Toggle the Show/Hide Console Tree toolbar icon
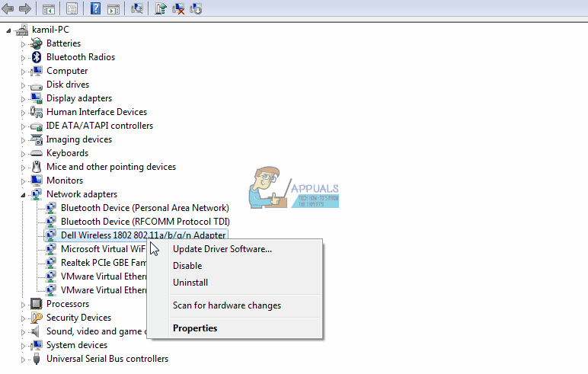The height and width of the screenshot is (374, 588). (x=49, y=9)
